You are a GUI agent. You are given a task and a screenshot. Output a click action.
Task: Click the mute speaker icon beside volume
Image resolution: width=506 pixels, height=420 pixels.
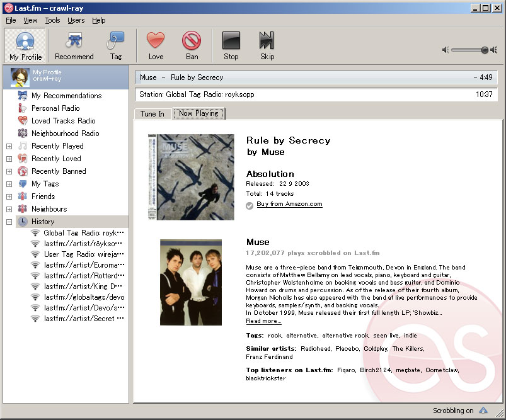pos(446,50)
